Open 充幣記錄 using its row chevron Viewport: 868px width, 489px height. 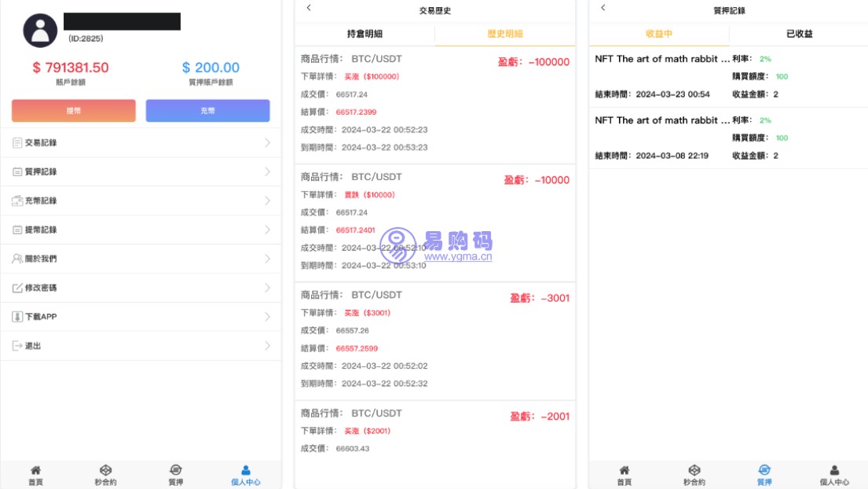click(x=267, y=201)
